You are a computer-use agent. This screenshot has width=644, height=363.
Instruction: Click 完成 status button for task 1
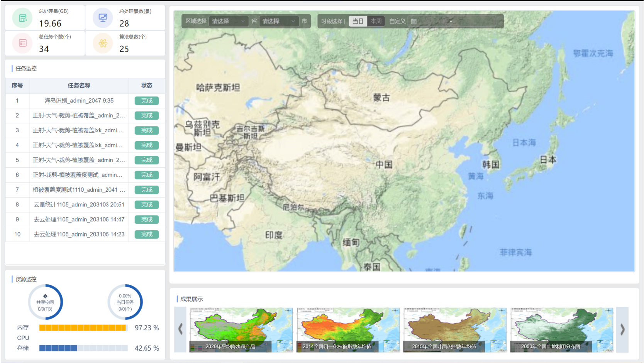click(x=147, y=101)
